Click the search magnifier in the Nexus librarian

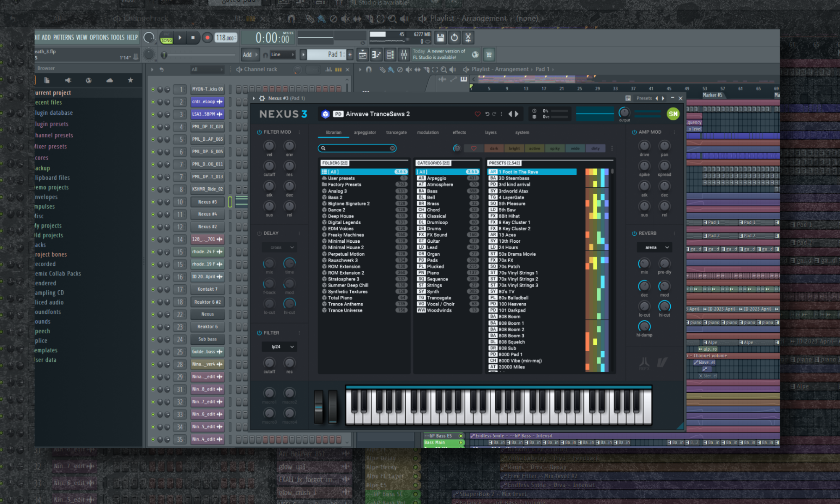(x=323, y=148)
